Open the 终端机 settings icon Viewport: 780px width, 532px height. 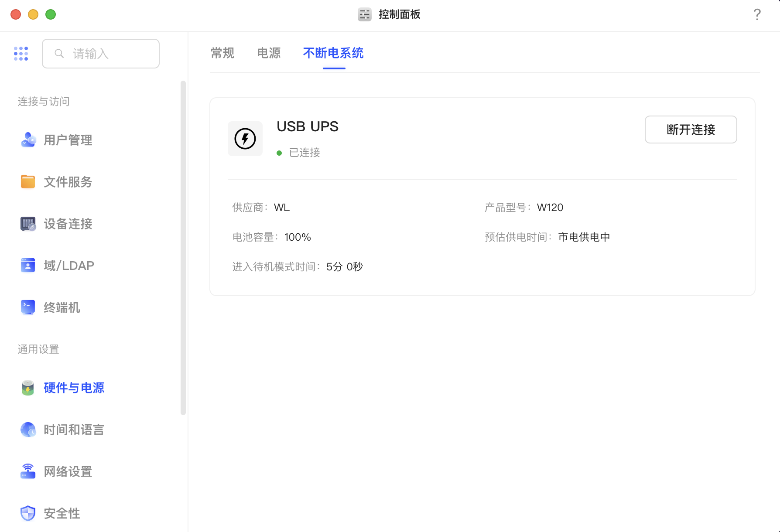coord(27,307)
